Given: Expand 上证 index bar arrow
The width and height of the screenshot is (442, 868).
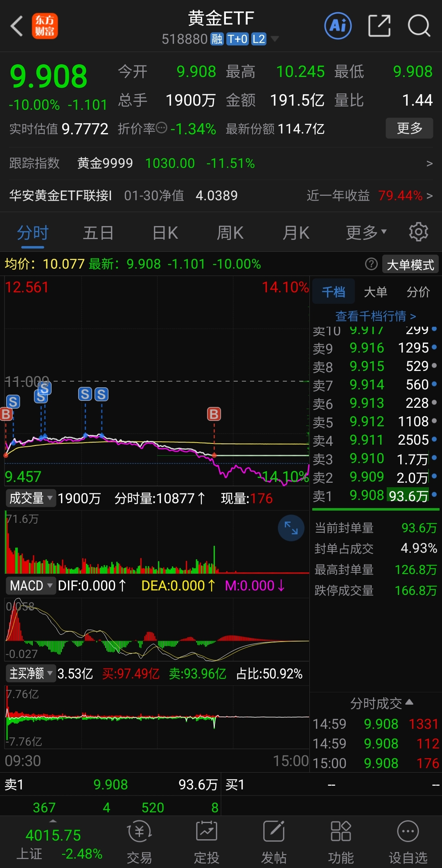Looking at the screenshot, I should (53, 821).
